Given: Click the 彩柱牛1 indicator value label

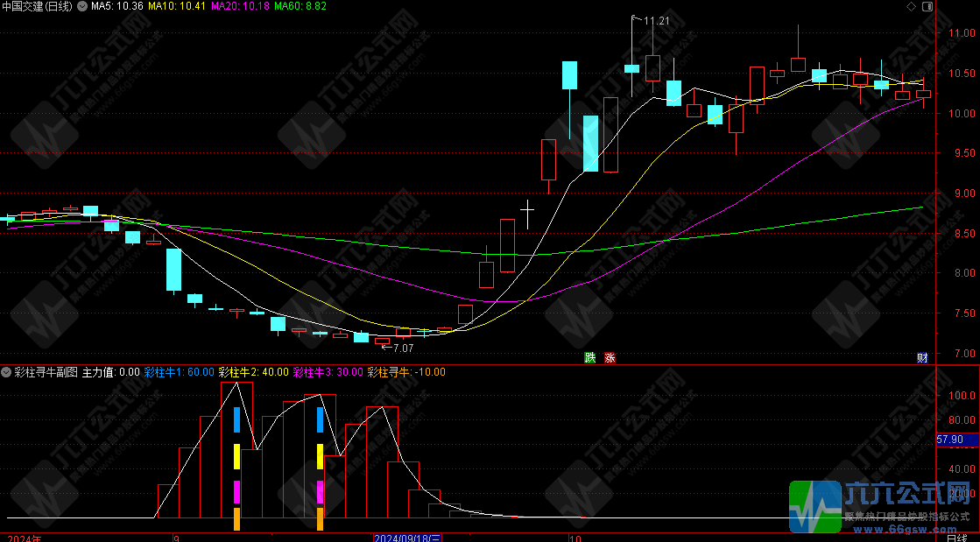Looking at the screenshot, I should 179,372.
